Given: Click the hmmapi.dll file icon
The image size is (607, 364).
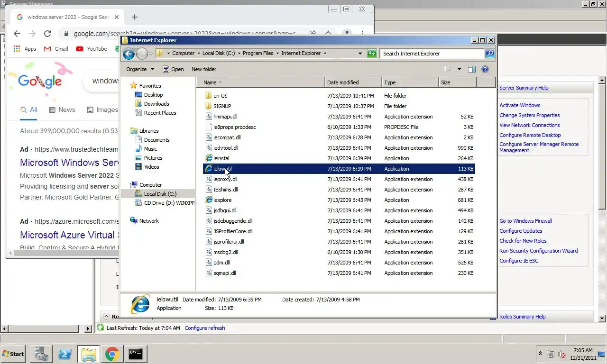Looking at the screenshot, I should pyautogui.click(x=209, y=117).
